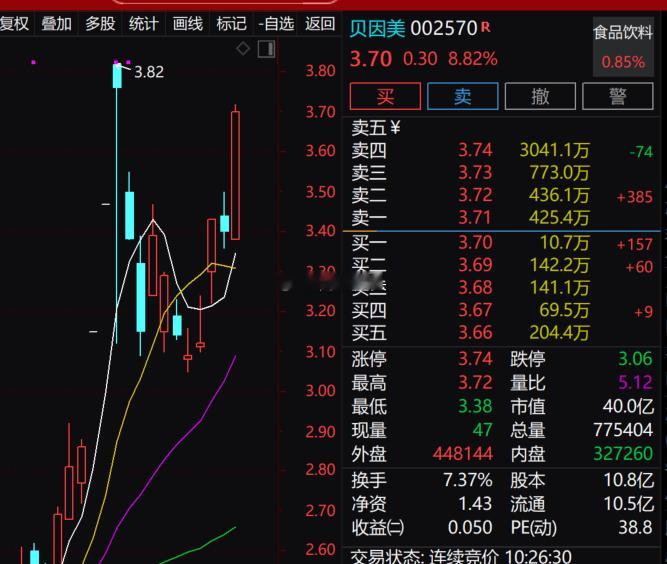Toggle the side panel layout icon
Screen dimensions: 667x564
(x=267, y=49)
